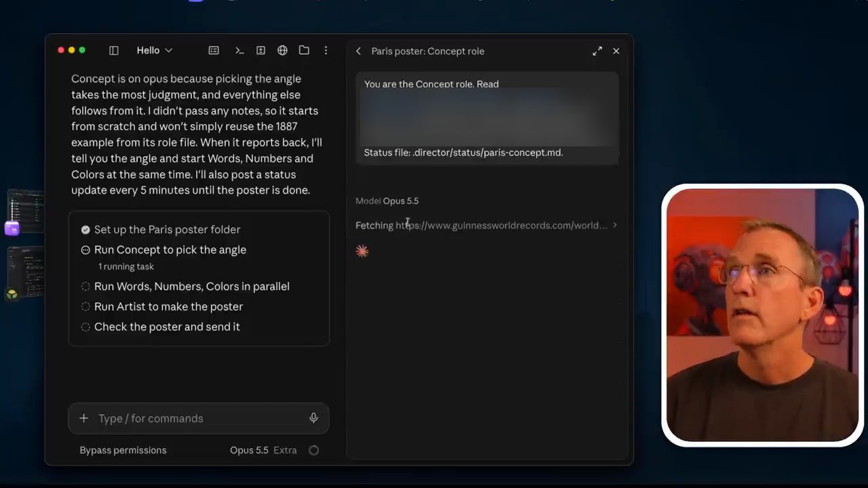Image resolution: width=868 pixels, height=488 pixels.
Task: Open the terminal prompt icon
Action: (x=239, y=51)
